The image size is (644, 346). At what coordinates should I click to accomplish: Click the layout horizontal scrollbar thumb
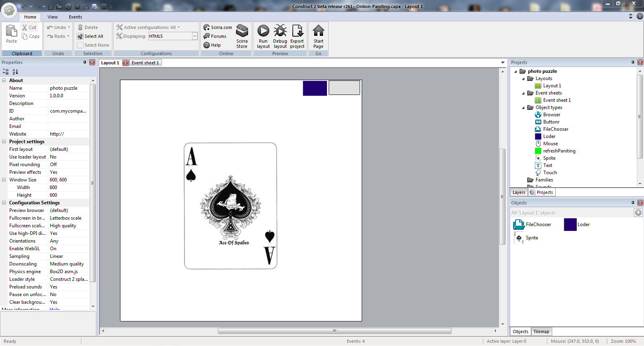click(334, 331)
